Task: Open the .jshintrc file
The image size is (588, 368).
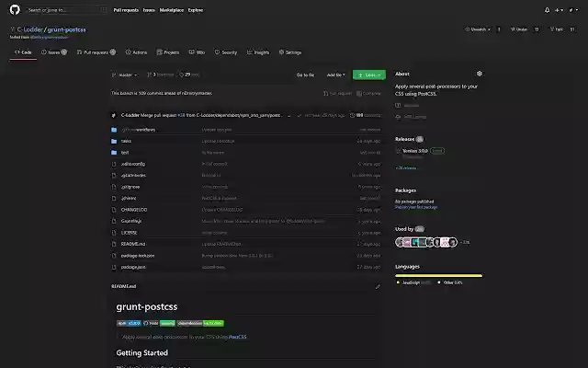Action: click(x=129, y=199)
